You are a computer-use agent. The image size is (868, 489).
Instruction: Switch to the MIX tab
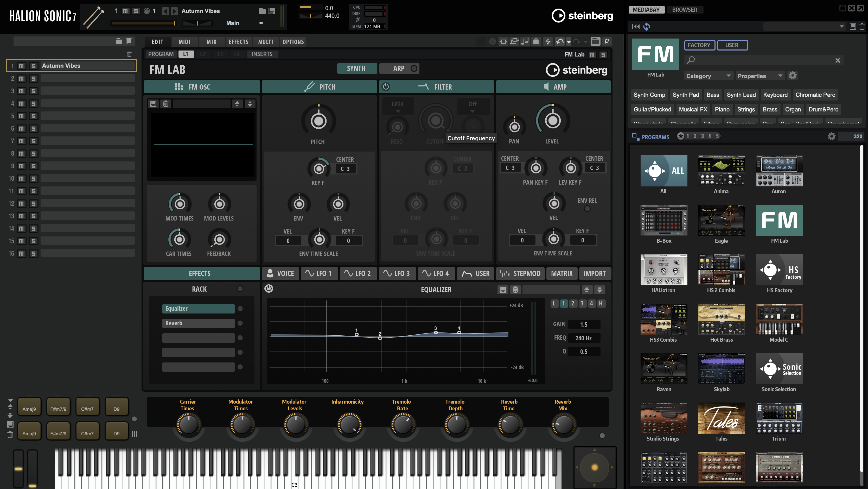pyautogui.click(x=211, y=42)
